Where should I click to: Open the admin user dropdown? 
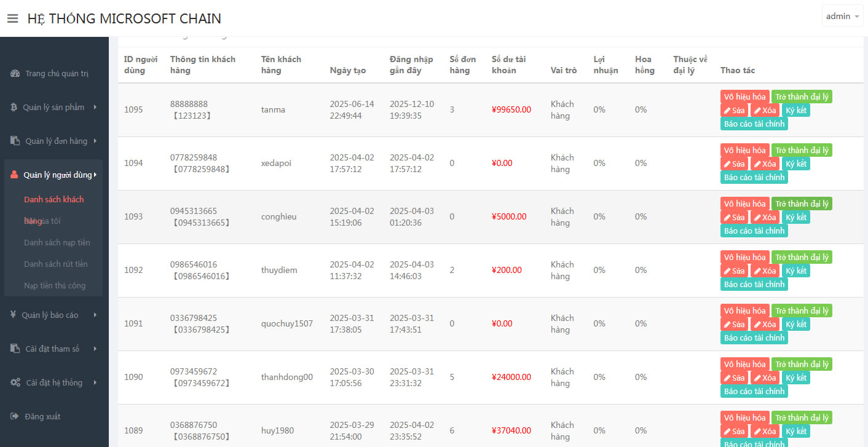842,17
